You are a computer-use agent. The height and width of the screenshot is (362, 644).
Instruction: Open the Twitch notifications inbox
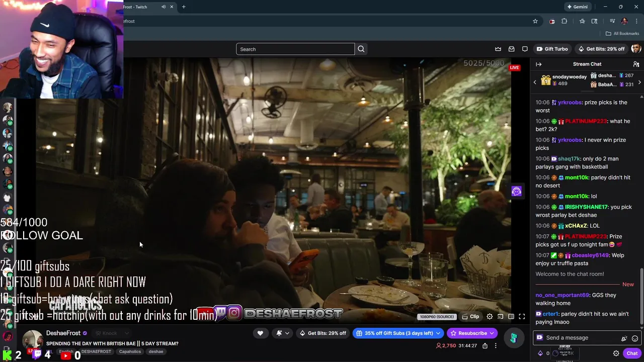point(511,49)
